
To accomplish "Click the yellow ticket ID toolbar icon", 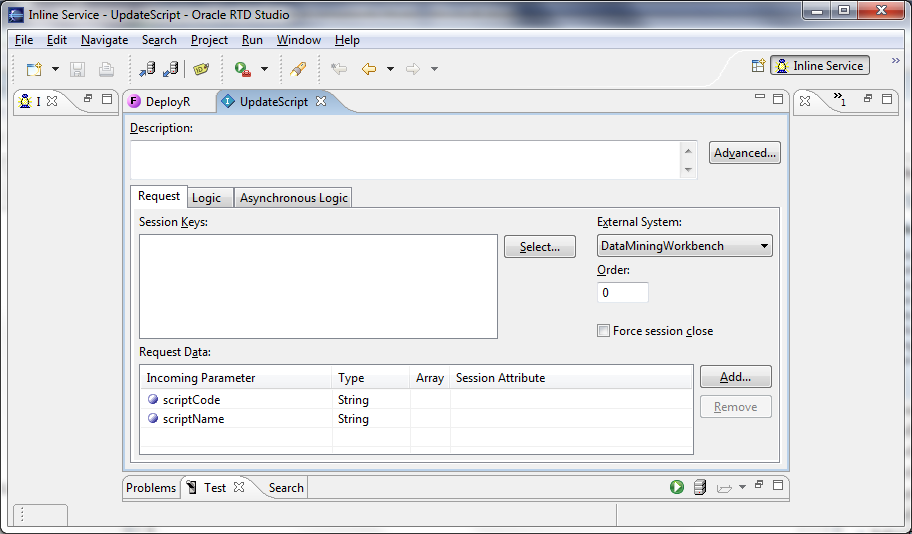I will [x=201, y=69].
